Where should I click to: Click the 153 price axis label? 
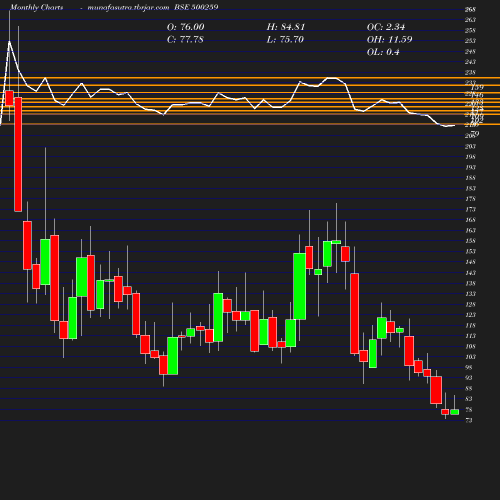(470, 252)
